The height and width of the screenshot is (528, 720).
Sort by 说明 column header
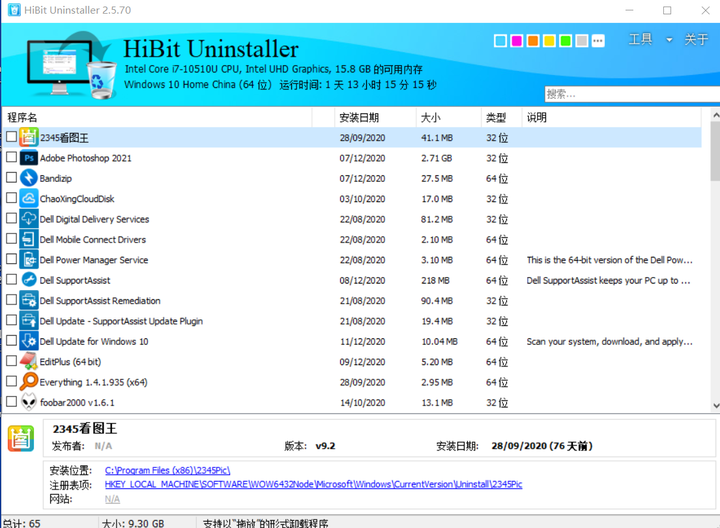[x=612, y=118]
